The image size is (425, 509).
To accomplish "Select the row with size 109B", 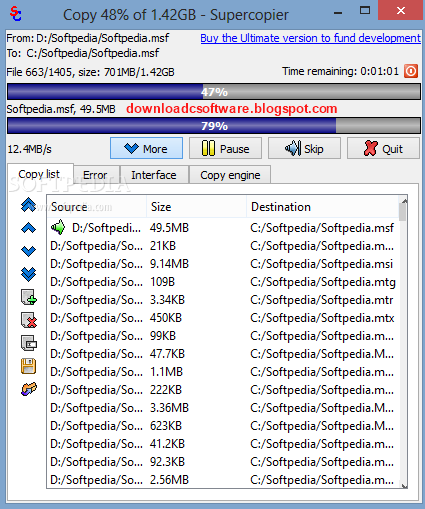I will pyautogui.click(x=223, y=282).
